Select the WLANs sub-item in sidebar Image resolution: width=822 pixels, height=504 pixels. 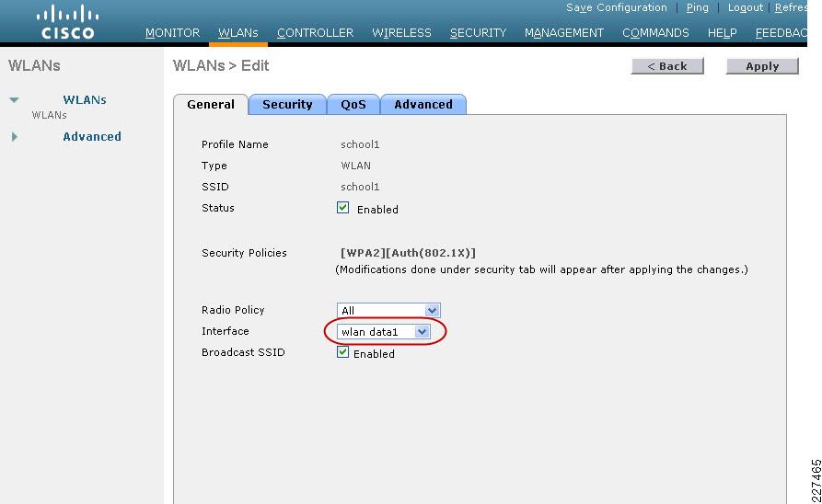(x=50, y=115)
